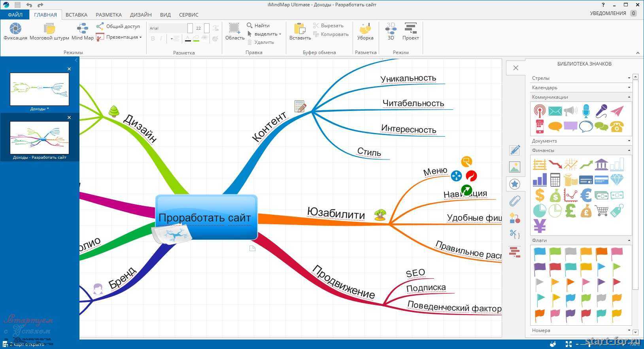Pick the shopping cart icon in Финансы

pyautogui.click(x=601, y=210)
